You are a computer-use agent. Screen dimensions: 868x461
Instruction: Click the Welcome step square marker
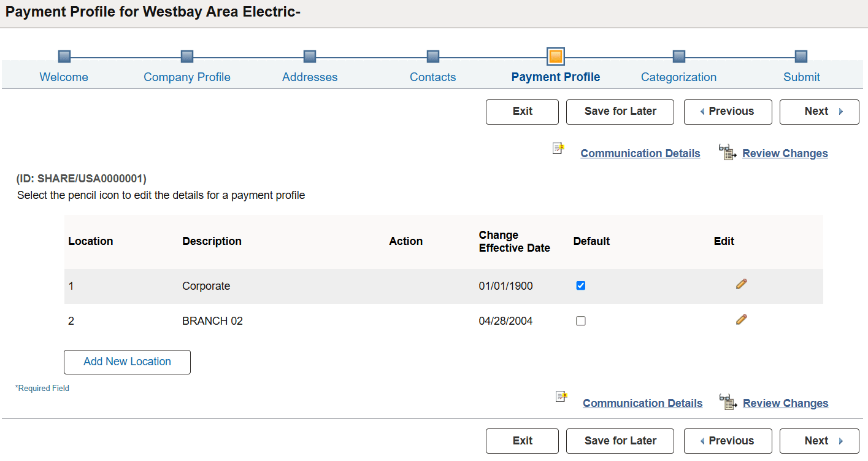pos(64,55)
